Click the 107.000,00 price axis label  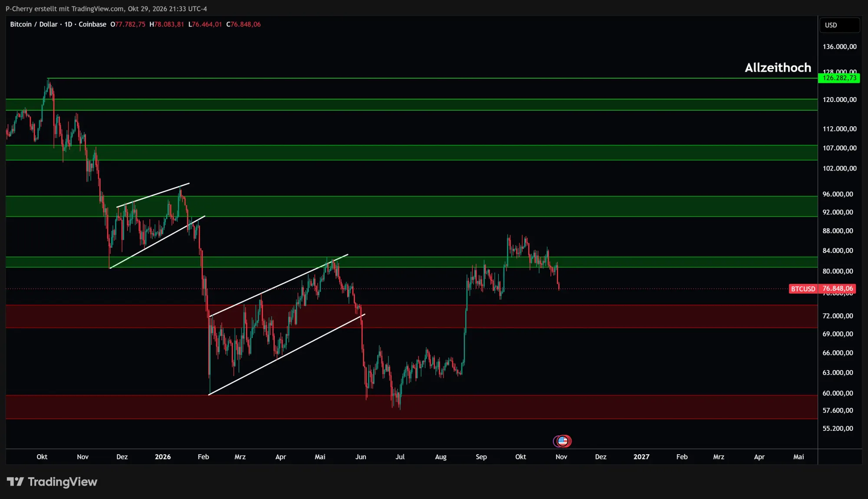pyautogui.click(x=839, y=148)
